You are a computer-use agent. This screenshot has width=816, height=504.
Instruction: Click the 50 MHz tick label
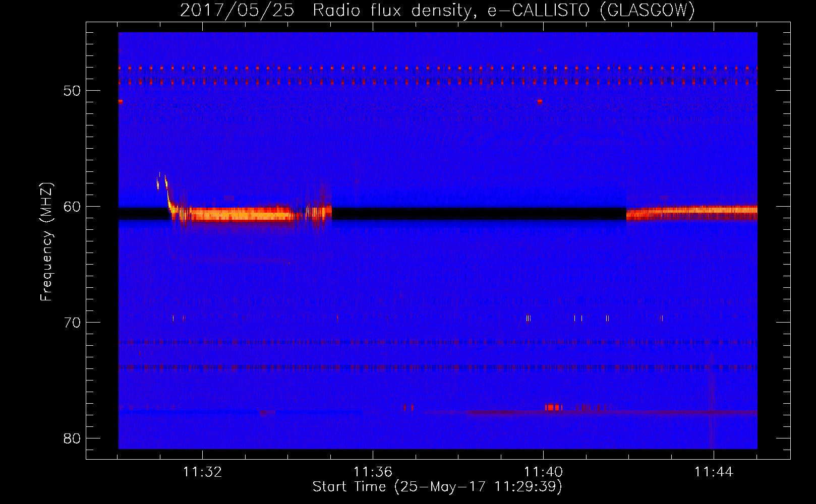pyautogui.click(x=72, y=91)
